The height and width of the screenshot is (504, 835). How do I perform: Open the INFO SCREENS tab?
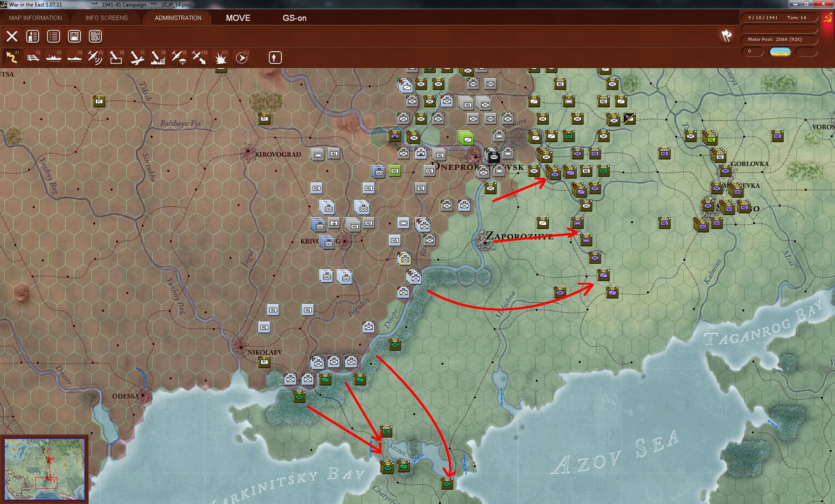107,18
